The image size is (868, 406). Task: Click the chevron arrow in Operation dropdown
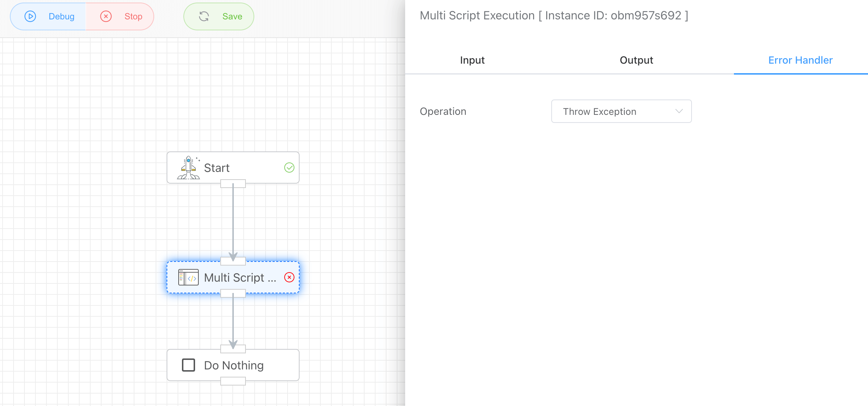(679, 111)
